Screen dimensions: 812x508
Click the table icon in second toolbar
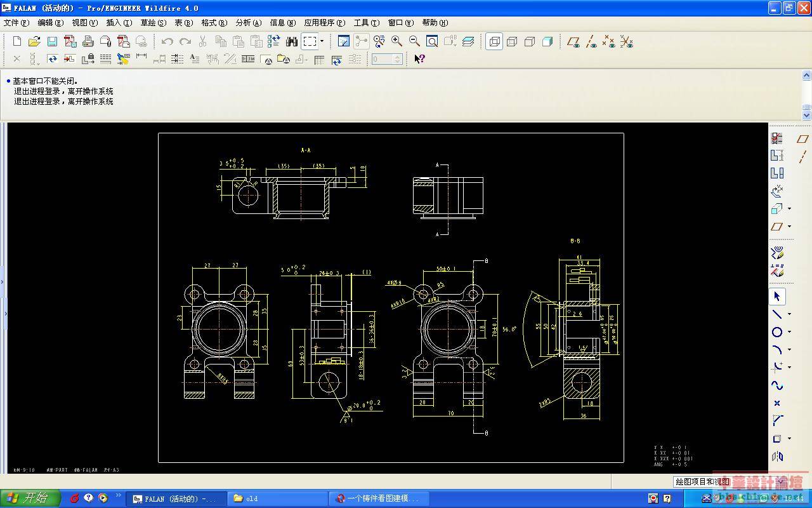click(x=319, y=59)
